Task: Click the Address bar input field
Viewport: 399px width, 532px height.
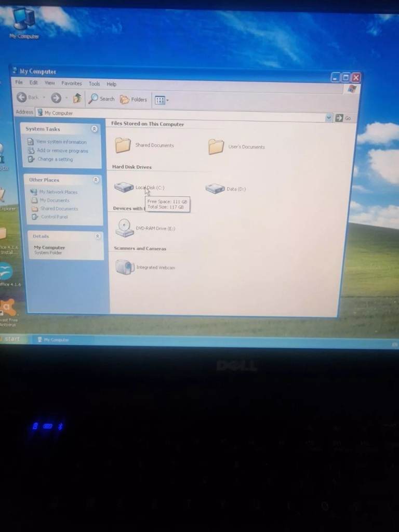Action: click(182, 114)
